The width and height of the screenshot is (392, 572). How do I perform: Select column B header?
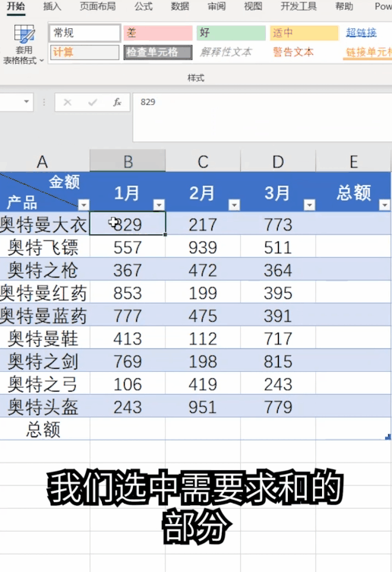[x=128, y=161]
